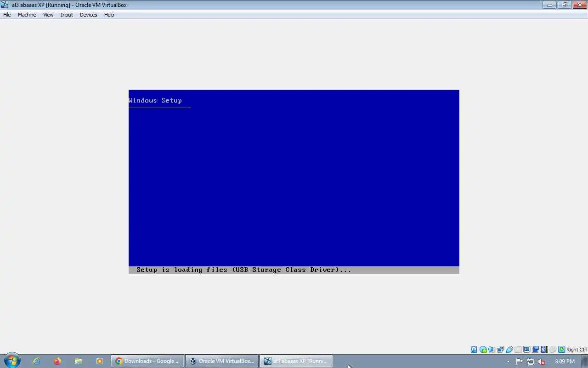Click the optical disk status icon
The width and height of the screenshot is (588, 368).
coord(483,350)
